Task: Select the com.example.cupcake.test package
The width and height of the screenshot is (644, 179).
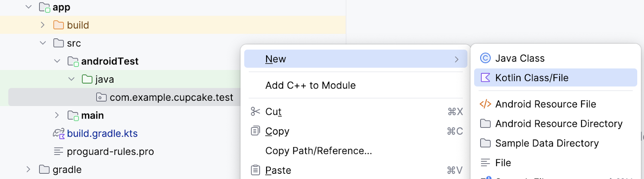Action: (x=171, y=98)
